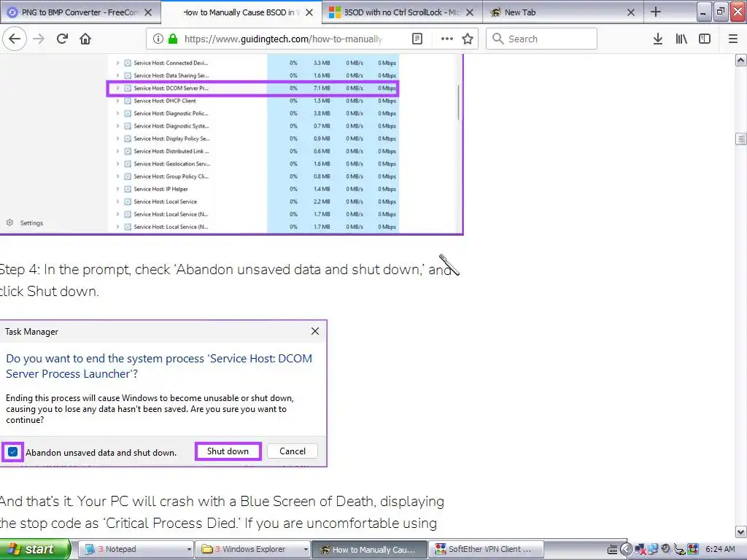Click into the Search box
747x560 pixels.
541,39
